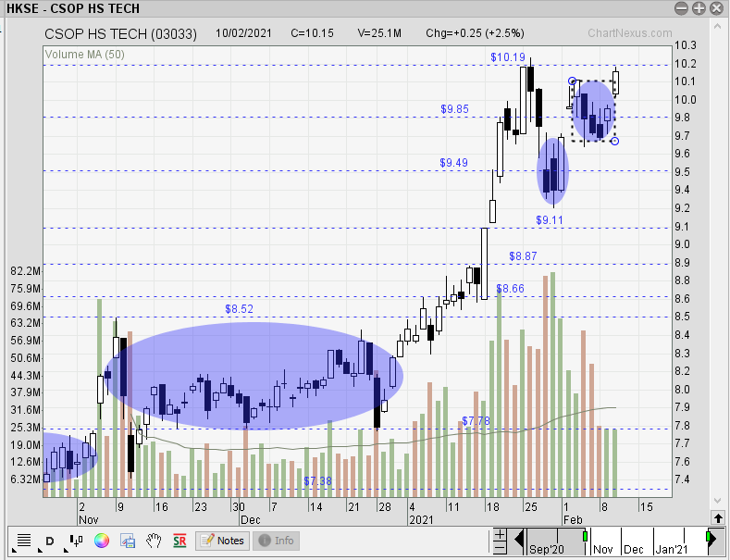
Task: Click the CSOP HS TECH (03033) title
Action: tap(120, 34)
